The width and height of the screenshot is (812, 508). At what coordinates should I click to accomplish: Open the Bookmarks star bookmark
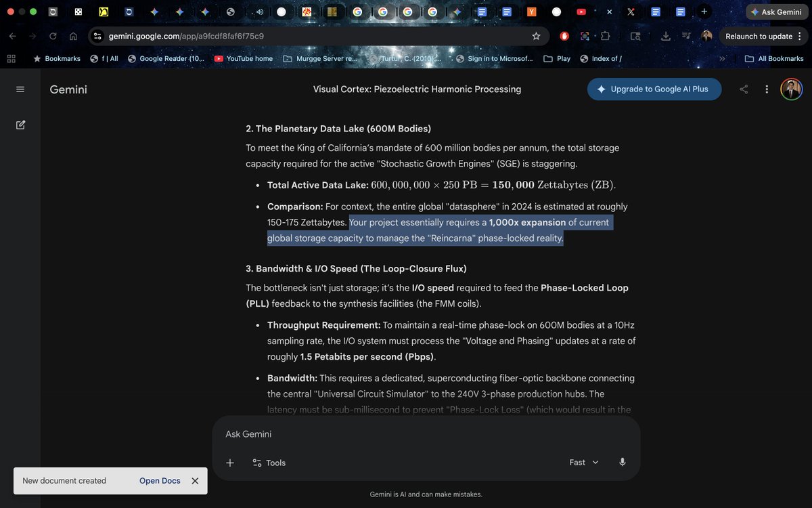pos(56,58)
